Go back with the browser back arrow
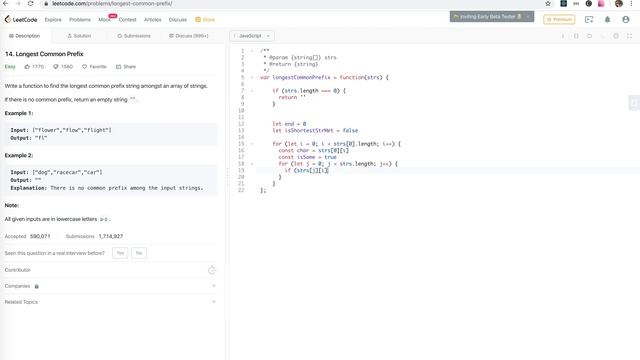Viewport: 640px width, 360px height. tap(6, 3)
